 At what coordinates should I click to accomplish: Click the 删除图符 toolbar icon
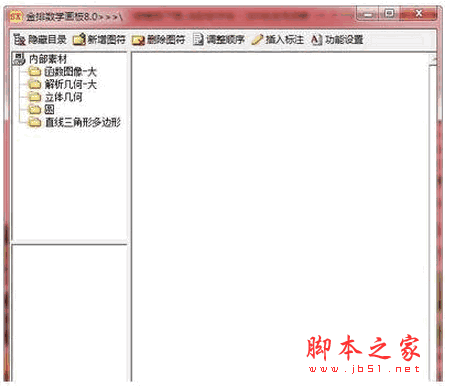pyautogui.click(x=138, y=40)
